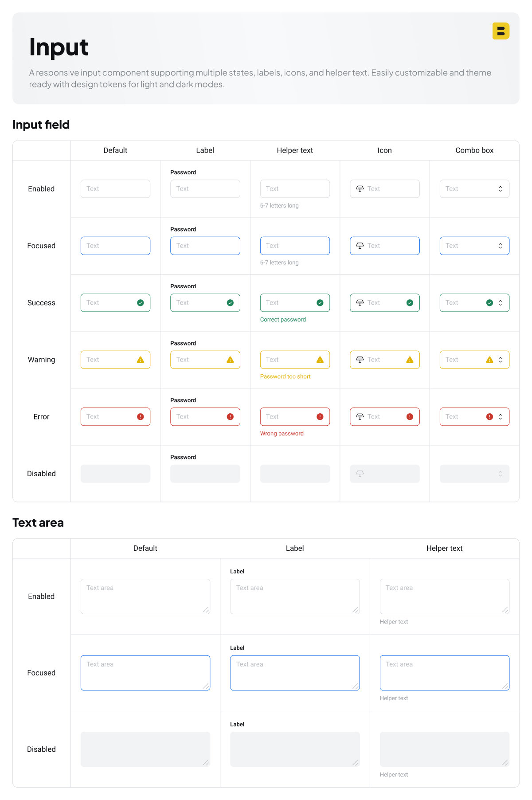Click the lamp icon in Focused Icon input

[x=360, y=246]
